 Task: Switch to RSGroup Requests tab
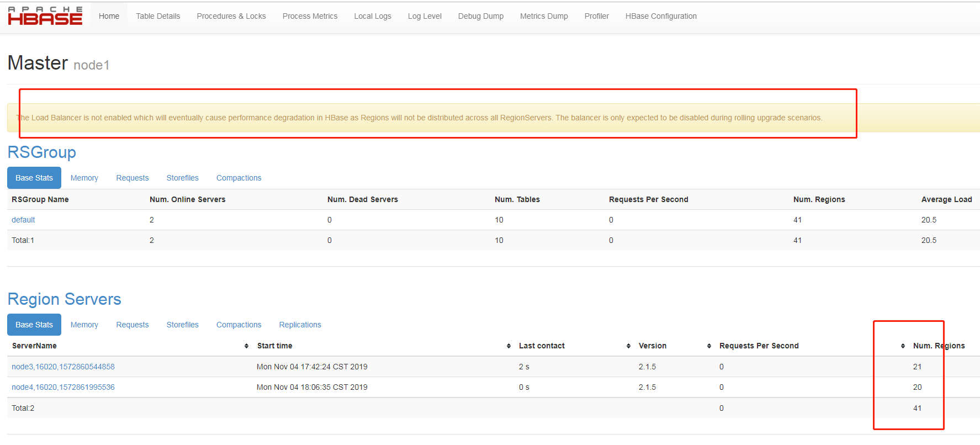coord(133,178)
